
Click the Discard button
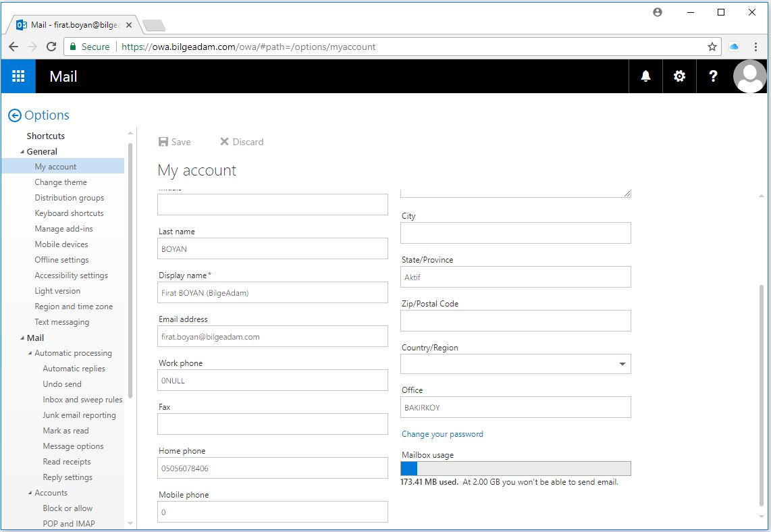pyautogui.click(x=242, y=142)
